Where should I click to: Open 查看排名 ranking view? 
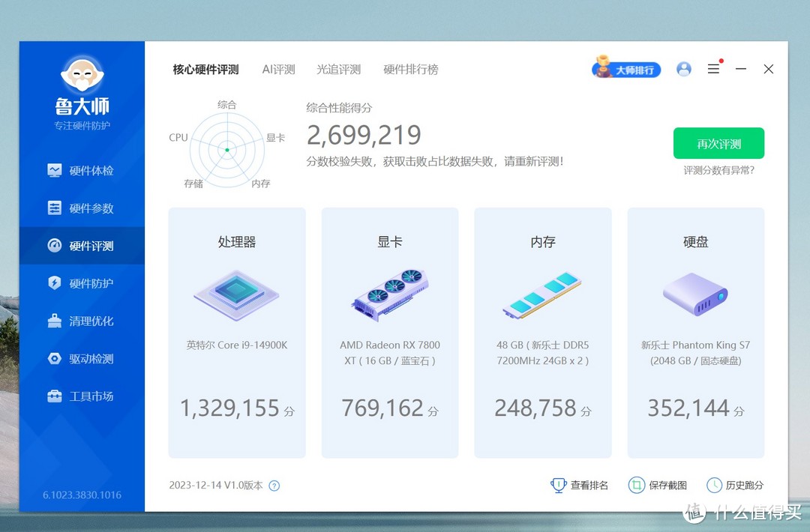[579, 485]
